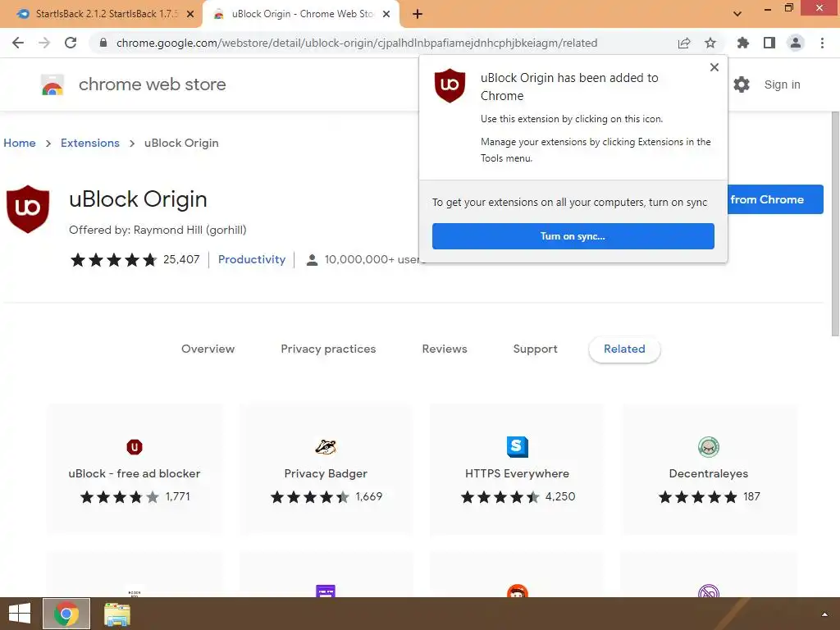The height and width of the screenshot is (630, 840).
Task: Click the 25,407 ratings count
Action: pyautogui.click(x=181, y=259)
